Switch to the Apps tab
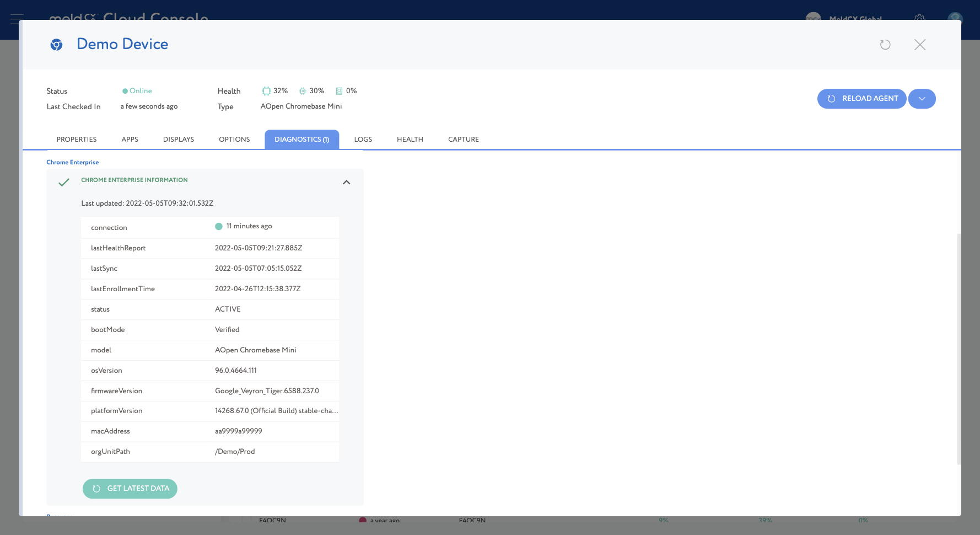This screenshot has height=535, width=980. pos(130,140)
